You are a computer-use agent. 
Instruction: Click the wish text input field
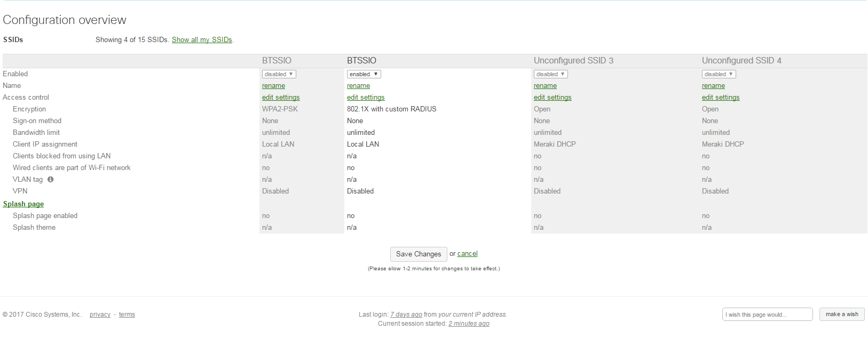pos(767,315)
